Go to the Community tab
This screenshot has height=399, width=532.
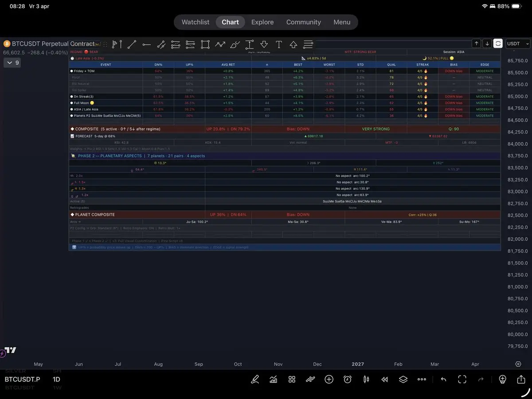[303, 22]
